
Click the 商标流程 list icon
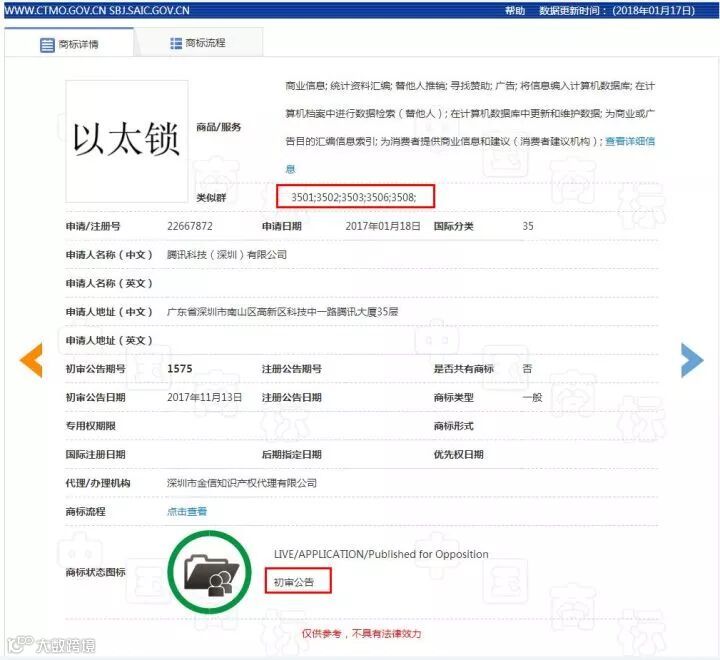pyautogui.click(x=176, y=43)
